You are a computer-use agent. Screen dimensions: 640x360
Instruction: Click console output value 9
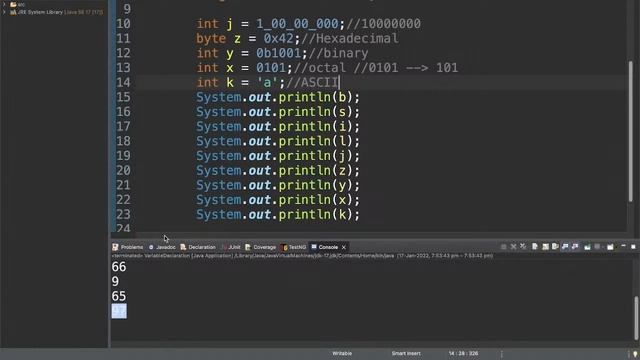(x=116, y=282)
